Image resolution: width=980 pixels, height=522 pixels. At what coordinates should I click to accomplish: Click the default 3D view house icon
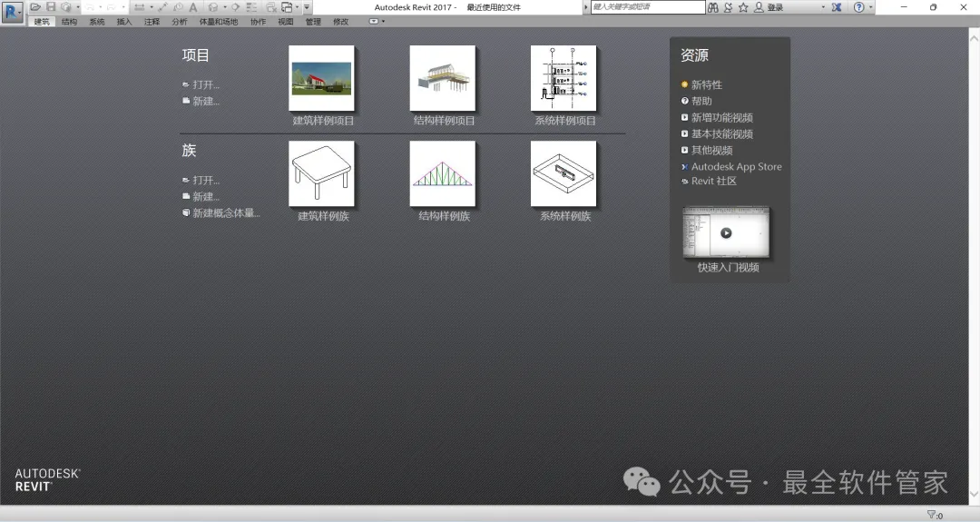[x=213, y=7]
